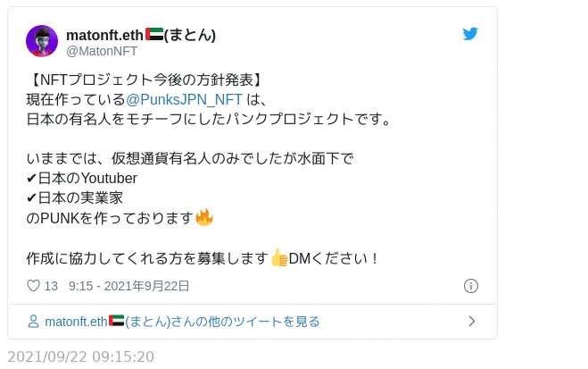Click the fire emoji after PUNK line
The width and height of the screenshot is (588, 369).
(x=204, y=218)
